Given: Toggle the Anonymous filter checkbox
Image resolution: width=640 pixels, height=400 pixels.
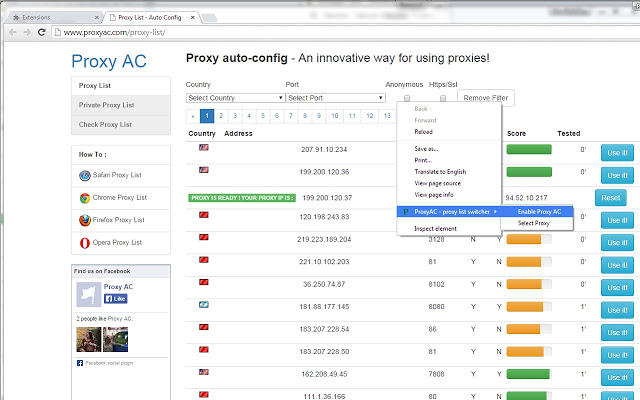Looking at the screenshot, I should coord(407,98).
